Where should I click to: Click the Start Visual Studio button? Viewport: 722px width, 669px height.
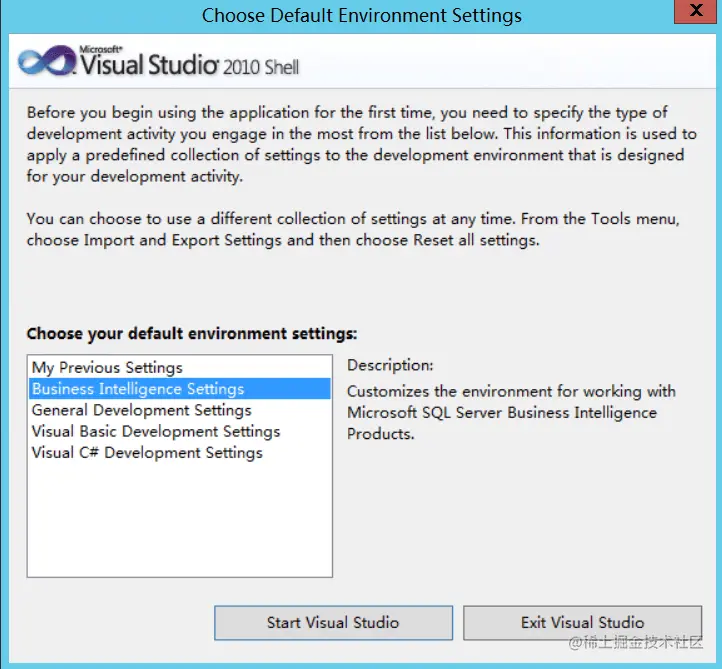[x=333, y=622]
